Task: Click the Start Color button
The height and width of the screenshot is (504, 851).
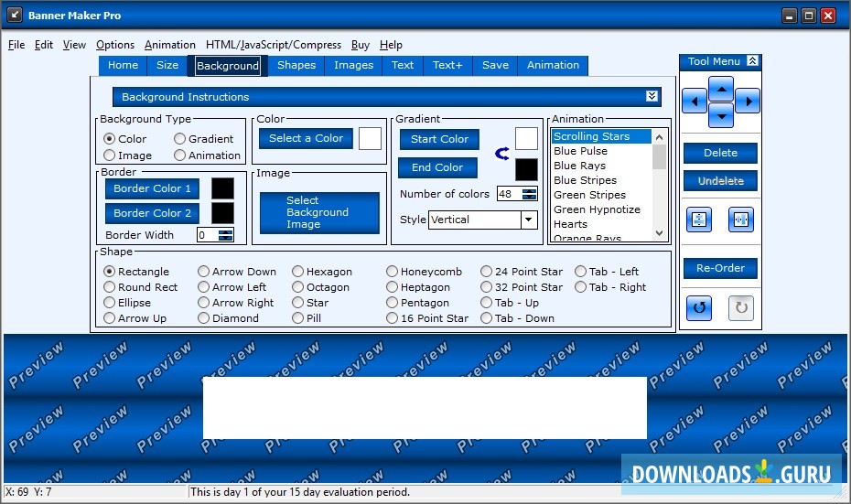Action: [439, 139]
